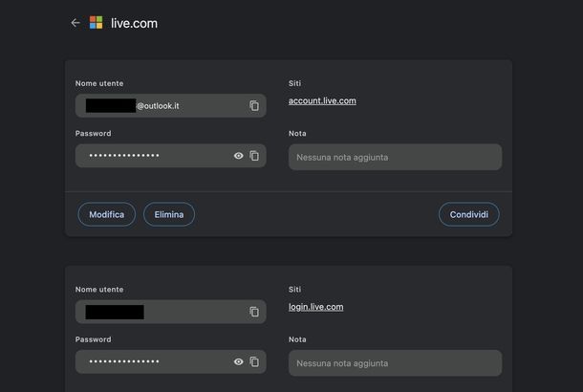This screenshot has width=583, height=392.
Task: Click the Nota field for login.live.com
Action: pyautogui.click(x=396, y=363)
